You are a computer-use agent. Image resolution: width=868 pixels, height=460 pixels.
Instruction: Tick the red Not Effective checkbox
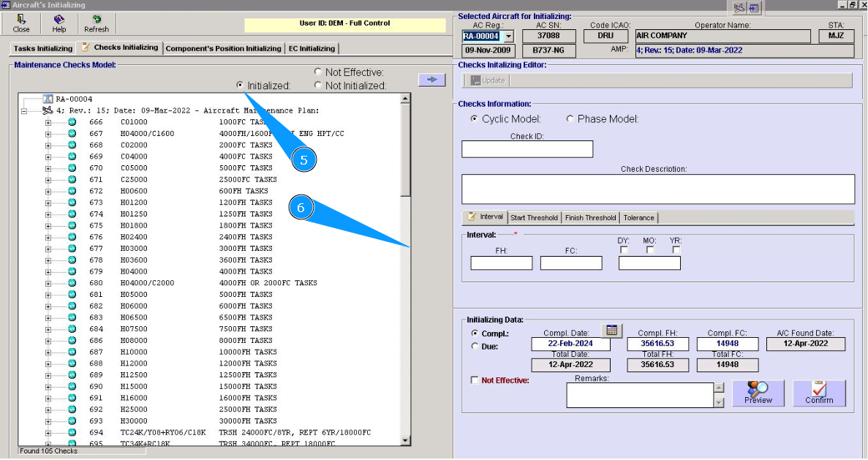[475, 380]
